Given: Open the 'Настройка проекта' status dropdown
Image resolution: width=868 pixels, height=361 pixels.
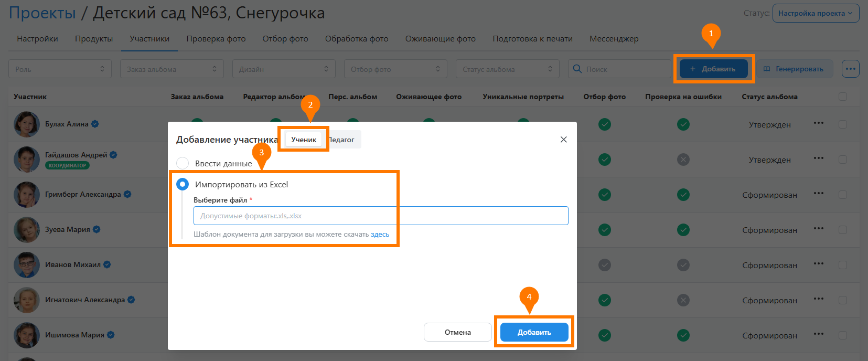Looking at the screenshot, I should (x=815, y=13).
